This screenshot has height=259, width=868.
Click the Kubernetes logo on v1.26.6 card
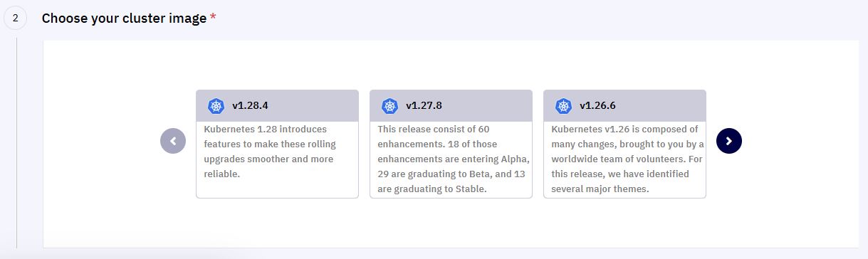(x=563, y=106)
